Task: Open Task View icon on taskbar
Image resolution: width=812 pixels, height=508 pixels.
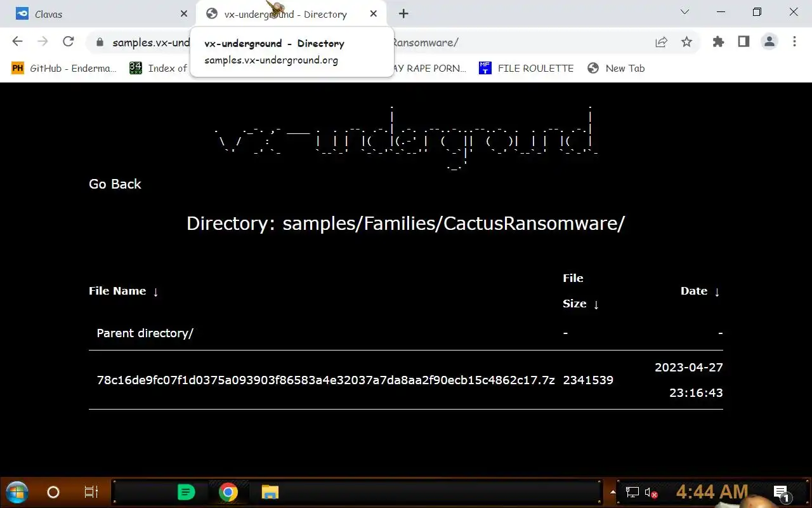Action: [x=91, y=492]
